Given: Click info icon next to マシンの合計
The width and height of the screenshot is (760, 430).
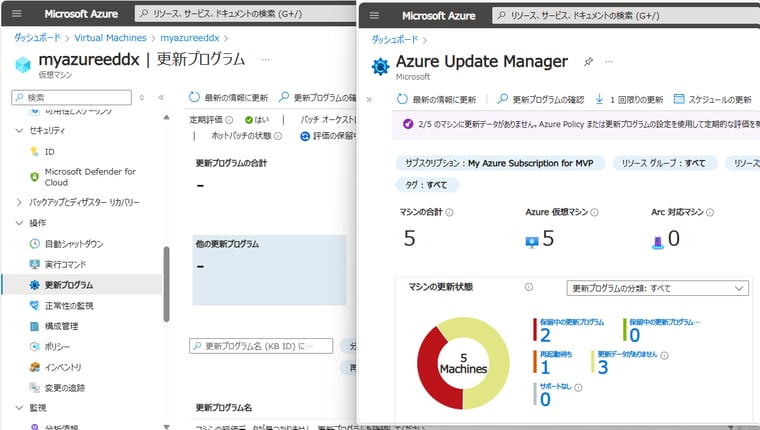Looking at the screenshot, I should pyautogui.click(x=449, y=212).
